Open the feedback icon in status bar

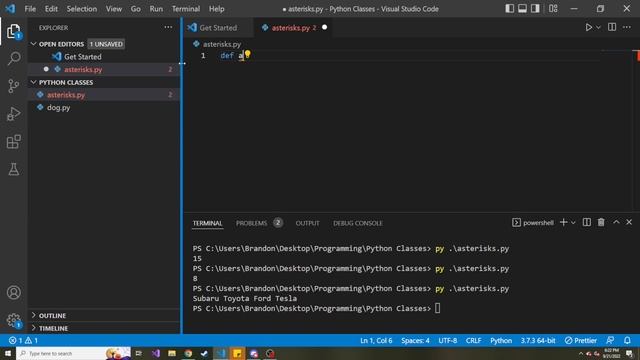(610, 340)
